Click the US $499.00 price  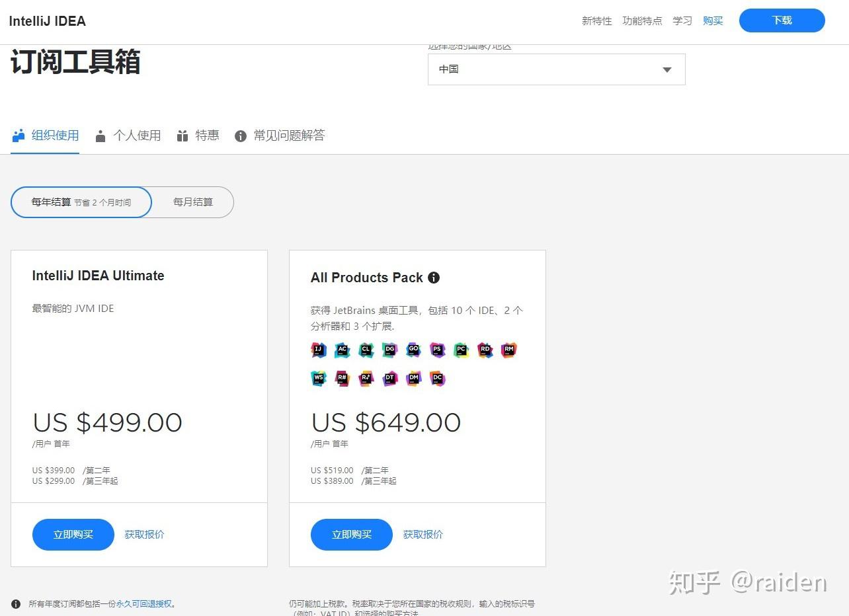[x=107, y=422]
